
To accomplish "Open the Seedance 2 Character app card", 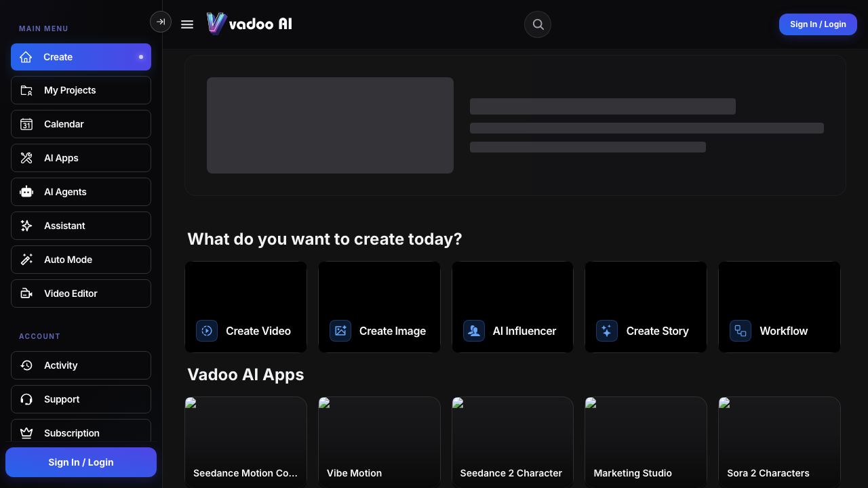I will (x=513, y=442).
